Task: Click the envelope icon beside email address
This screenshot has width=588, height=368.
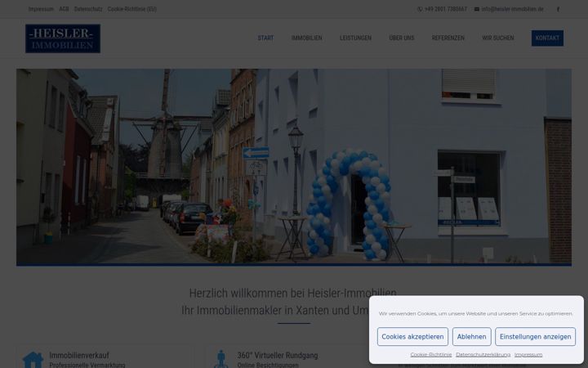Action: (477, 9)
